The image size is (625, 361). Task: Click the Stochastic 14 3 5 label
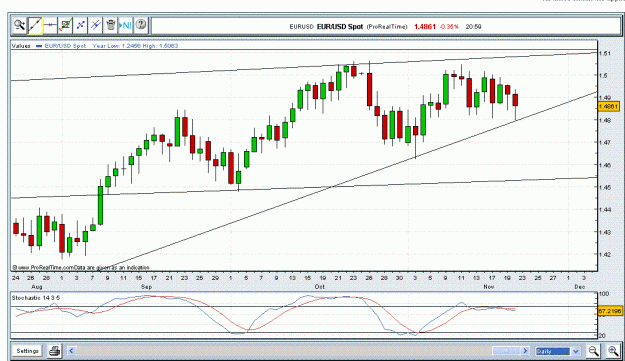tap(36, 298)
